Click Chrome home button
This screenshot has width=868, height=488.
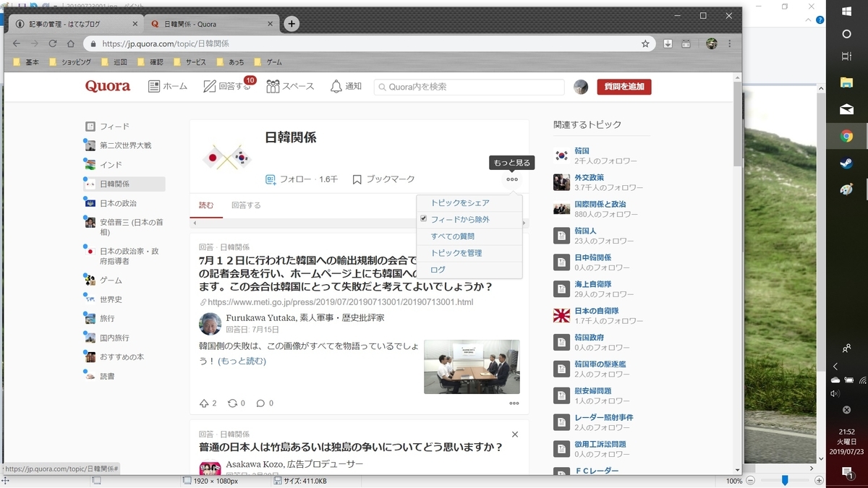coord(71,43)
